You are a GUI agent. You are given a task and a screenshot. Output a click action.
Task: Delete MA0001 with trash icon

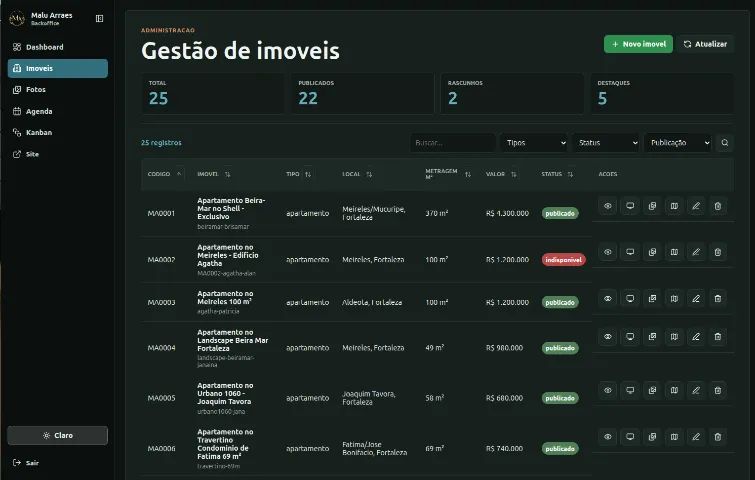click(x=717, y=206)
